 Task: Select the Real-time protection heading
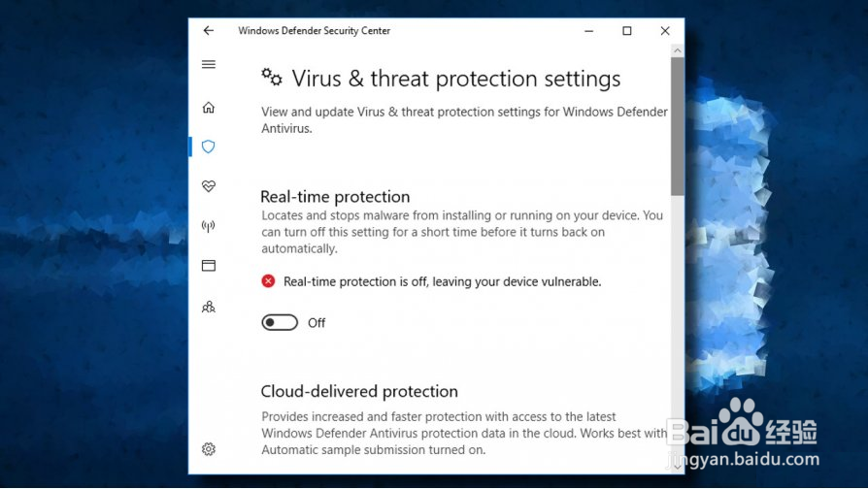click(x=336, y=197)
